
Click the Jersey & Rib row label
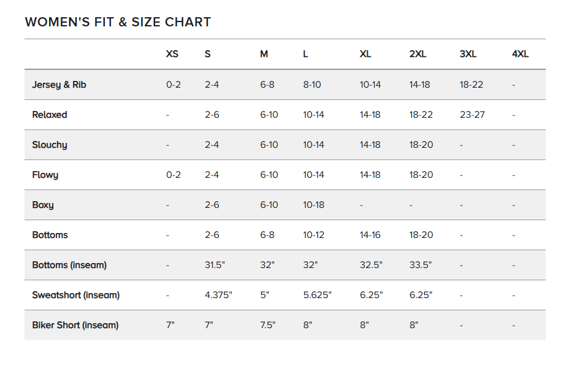pyautogui.click(x=59, y=85)
